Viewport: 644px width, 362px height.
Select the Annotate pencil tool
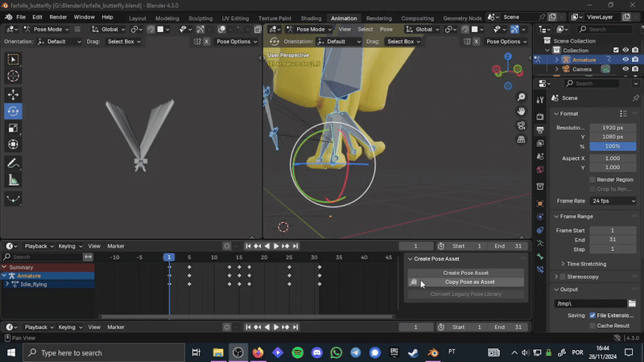[x=13, y=163]
